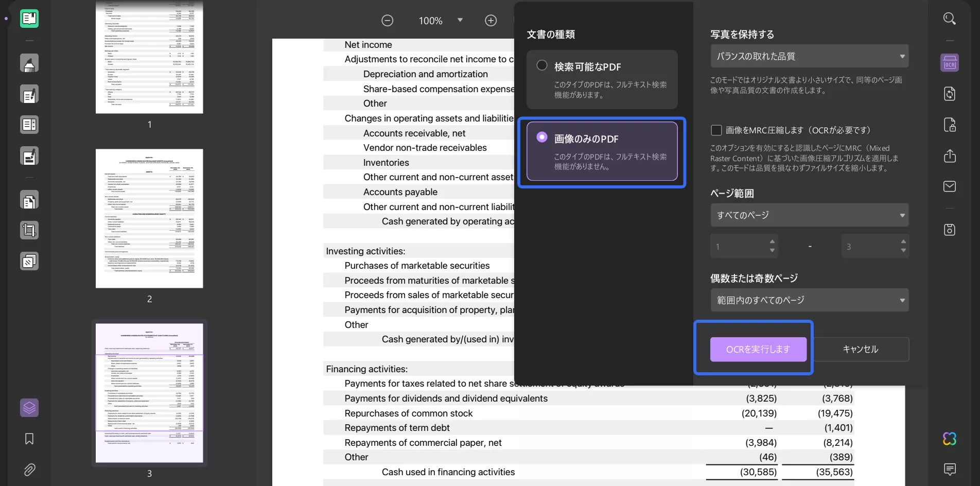The image size is (980, 486).
Task: Click the send by email icon
Action: pos(949,186)
